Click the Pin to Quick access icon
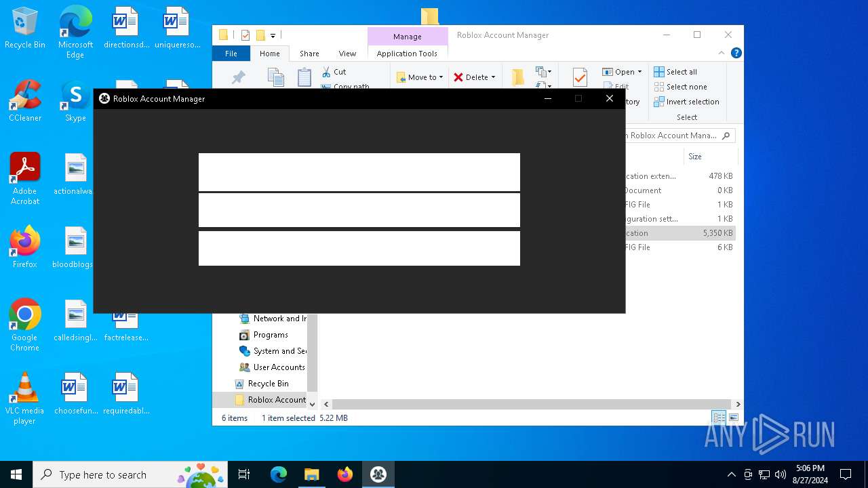 (x=238, y=77)
